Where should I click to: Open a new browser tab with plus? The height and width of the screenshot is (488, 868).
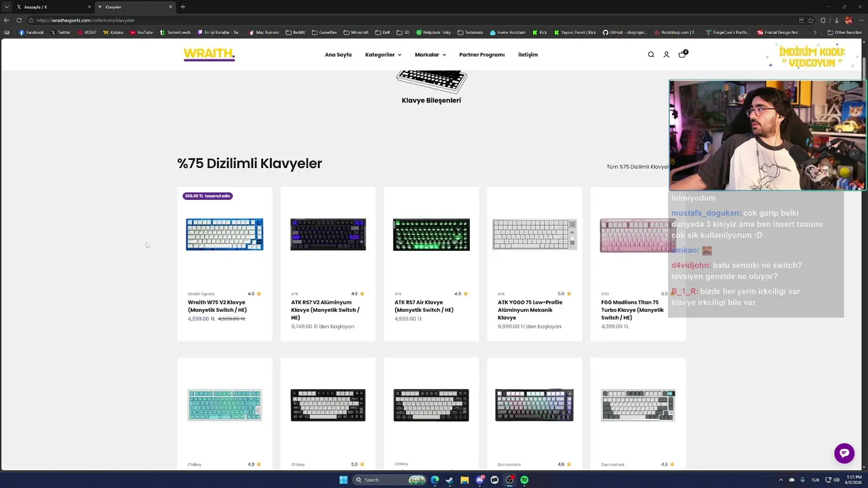(182, 7)
